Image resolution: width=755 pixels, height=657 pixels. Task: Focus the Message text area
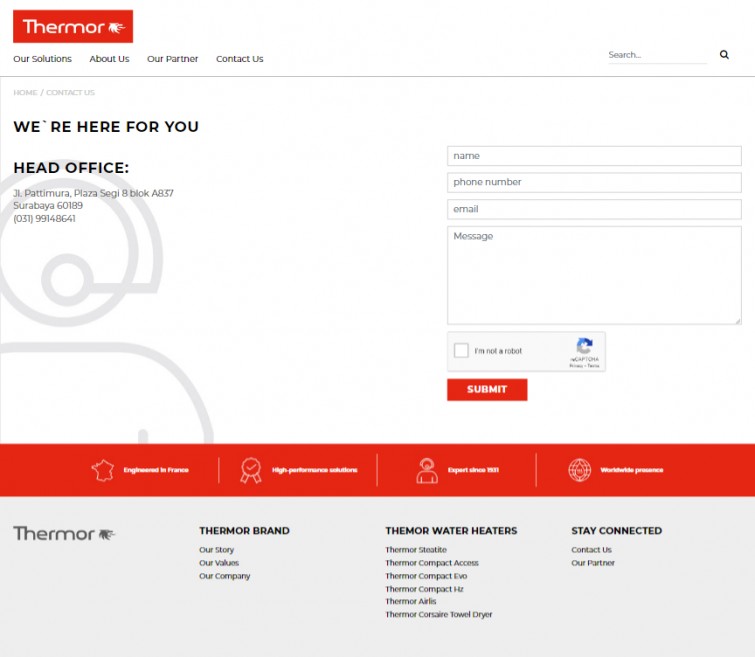coord(594,275)
